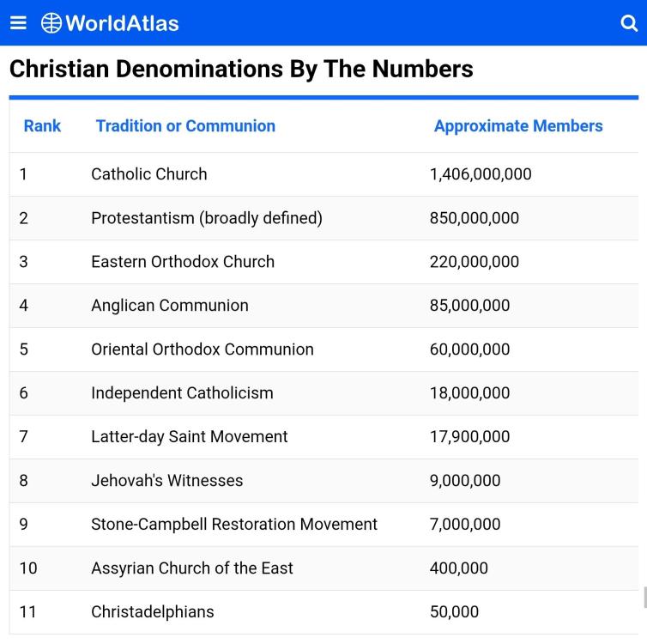The width and height of the screenshot is (647, 644).
Task: Click the Christian Denominations By The Numbers heading
Action: 241,69
